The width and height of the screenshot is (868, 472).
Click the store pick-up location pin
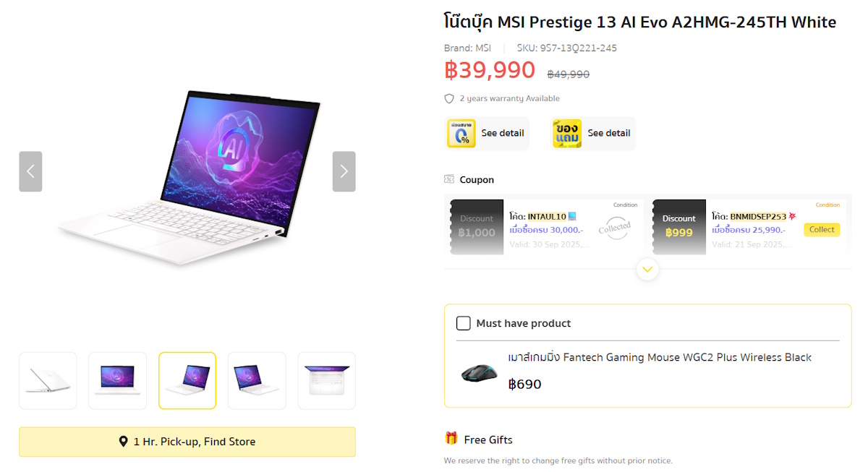point(124,442)
